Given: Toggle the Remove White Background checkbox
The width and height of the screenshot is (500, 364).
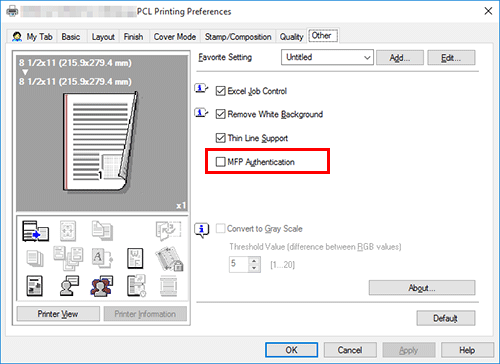Looking at the screenshot, I should pyautogui.click(x=221, y=114).
